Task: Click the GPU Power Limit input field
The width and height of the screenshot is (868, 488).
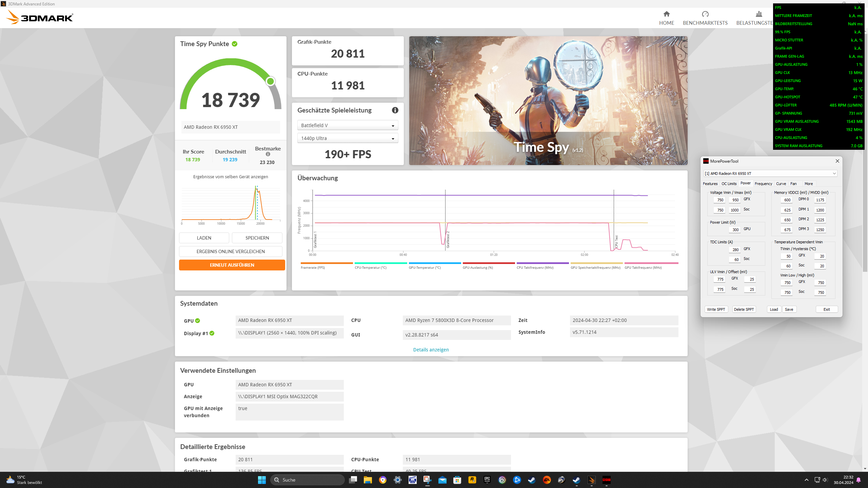Action: pos(734,230)
